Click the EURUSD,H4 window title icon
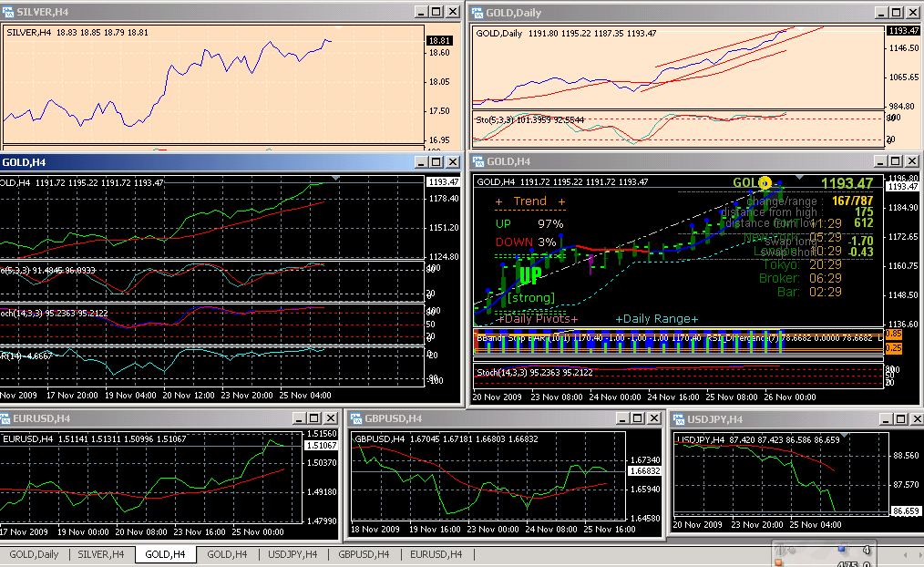924x567 pixels. pyautogui.click(x=5, y=418)
